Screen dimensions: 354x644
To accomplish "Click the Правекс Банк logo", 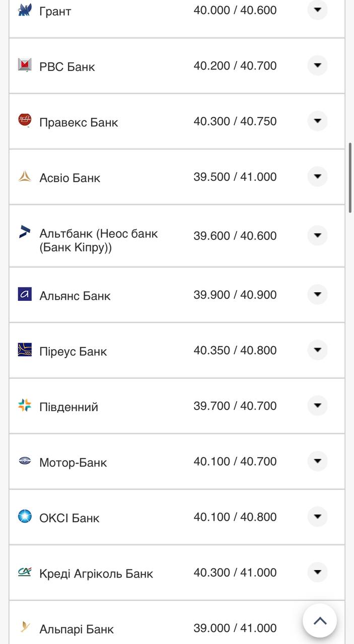I will [24, 120].
